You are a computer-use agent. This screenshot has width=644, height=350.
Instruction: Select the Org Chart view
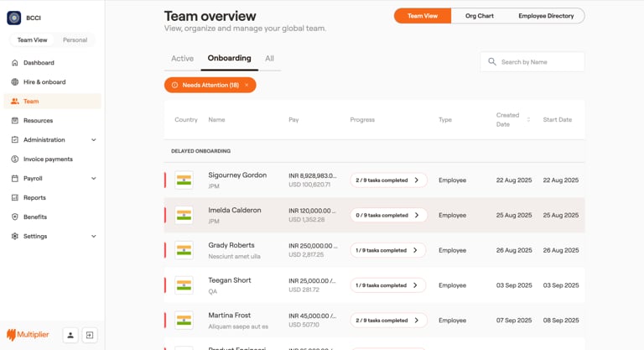pos(480,16)
